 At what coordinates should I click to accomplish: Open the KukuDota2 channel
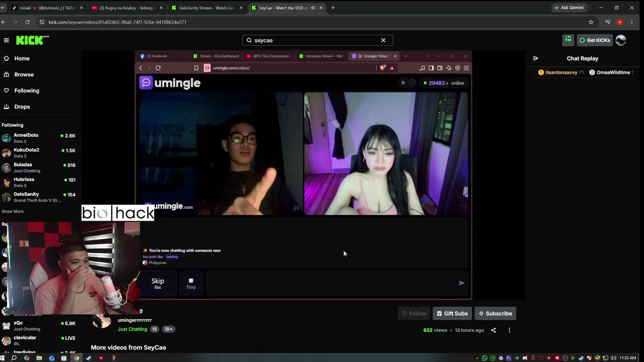click(x=39, y=153)
